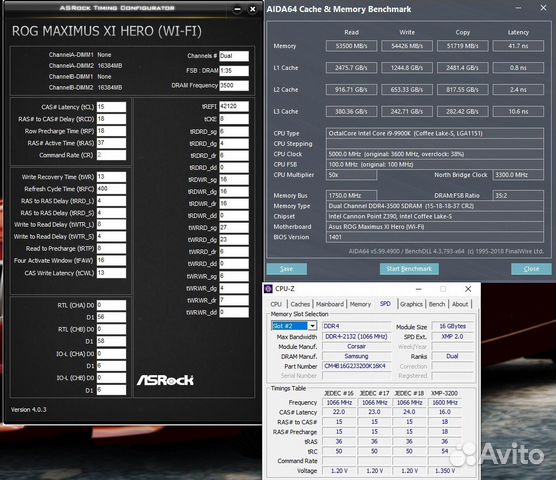The width and height of the screenshot is (556, 480).
Task: Click the Refresh Cycle Time (tRFC) field
Action: pyautogui.click(x=111, y=189)
